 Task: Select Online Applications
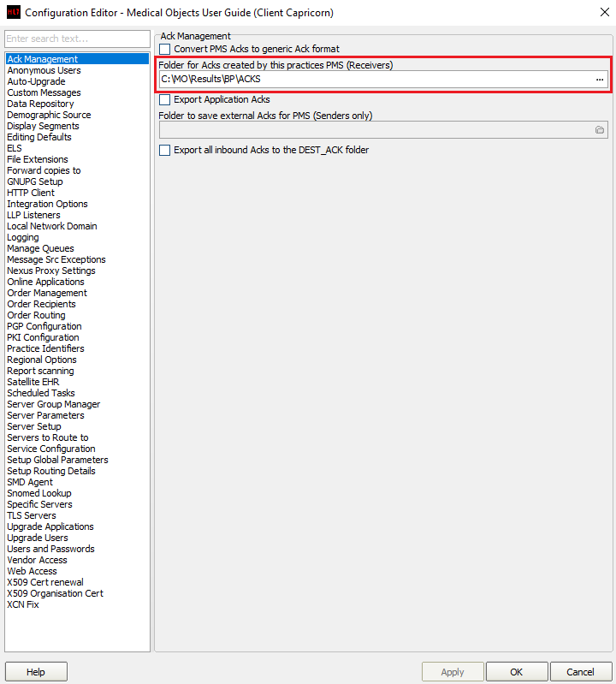point(46,282)
